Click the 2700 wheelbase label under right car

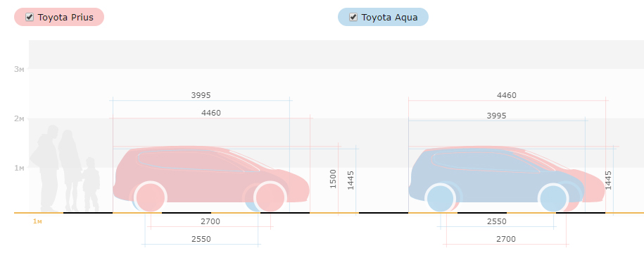click(x=506, y=239)
